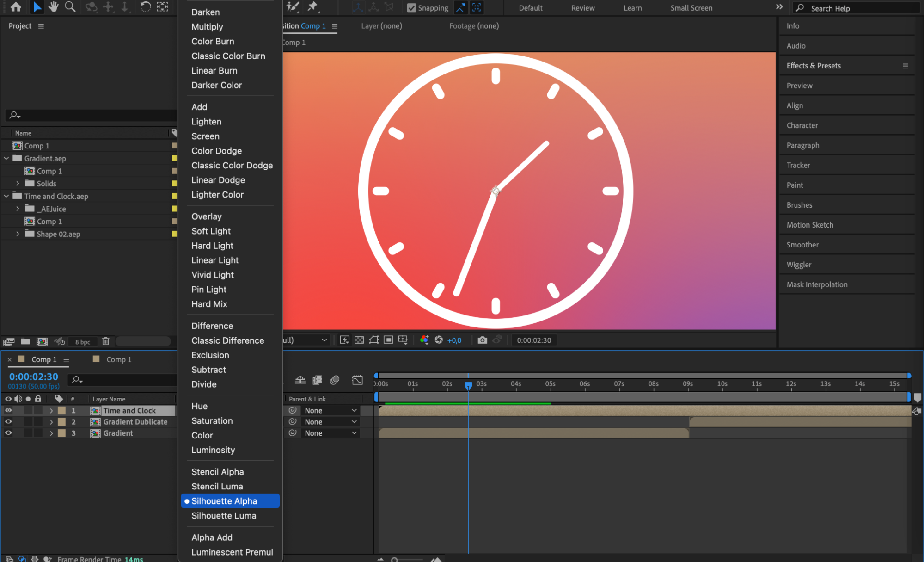924x562 pixels.
Task: Hide the Gradient Dublicate layer
Action: tap(8, 422)
